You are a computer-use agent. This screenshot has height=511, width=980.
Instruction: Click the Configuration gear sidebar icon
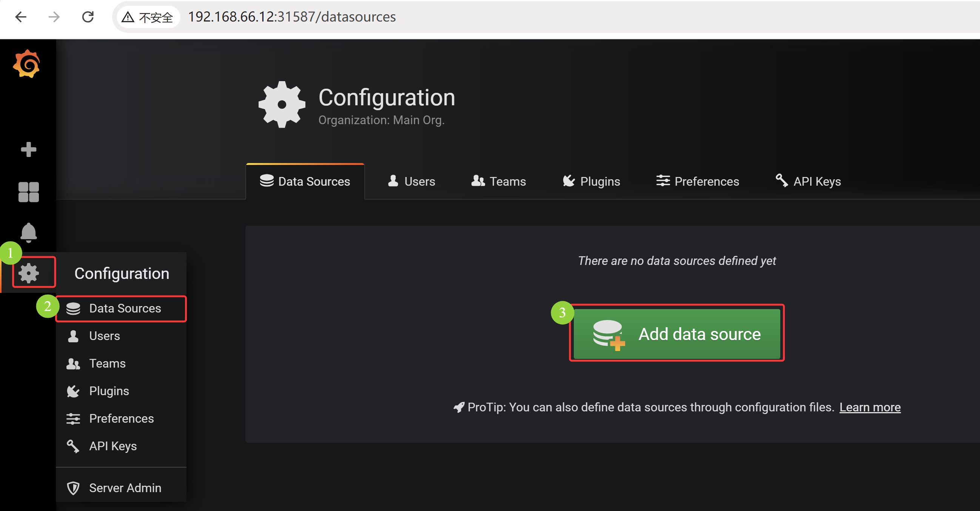point(29,273)
